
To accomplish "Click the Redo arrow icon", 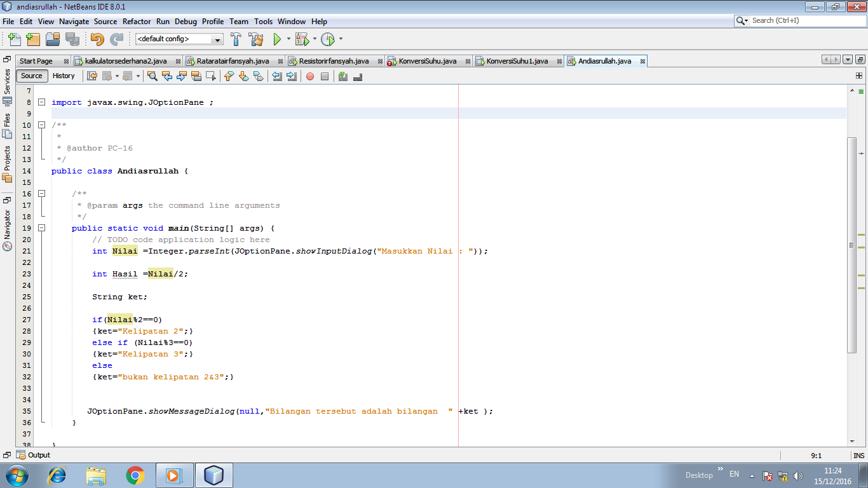I will tap(116, 39).
